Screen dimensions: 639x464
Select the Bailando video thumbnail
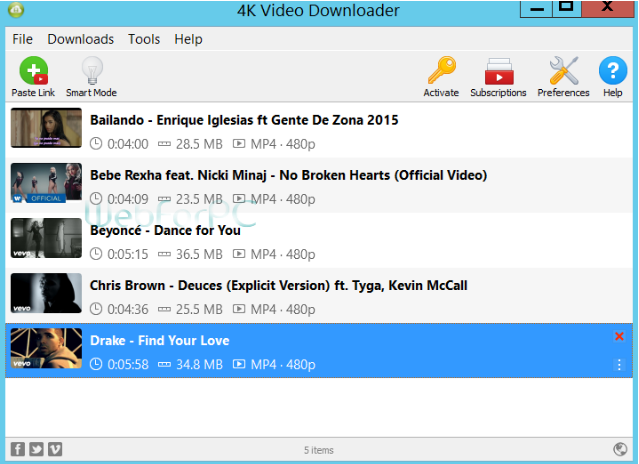[46, 128]
